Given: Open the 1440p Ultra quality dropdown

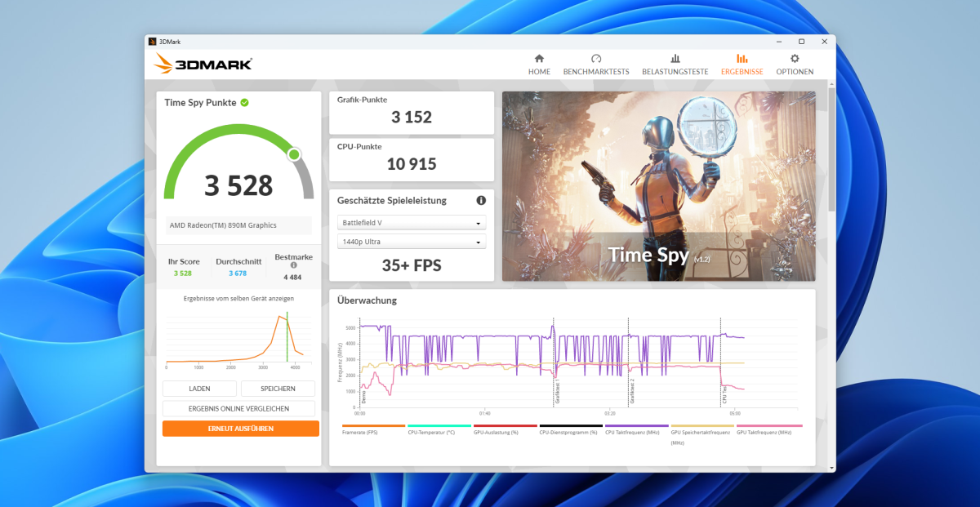Looking at the screenshot, I should click(411, 241).
